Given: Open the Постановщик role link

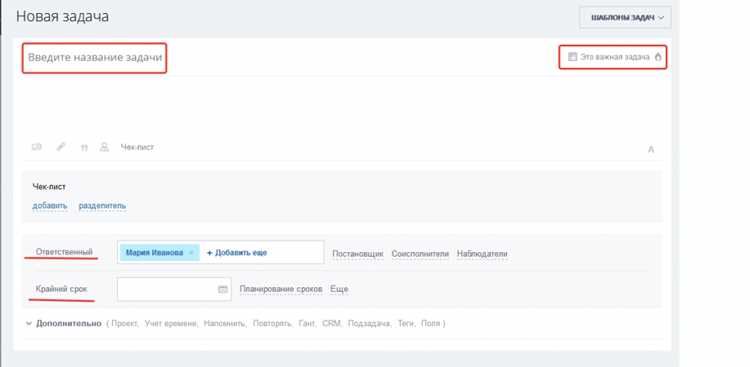Looking at the screenshot, I should tap(358, 254).
